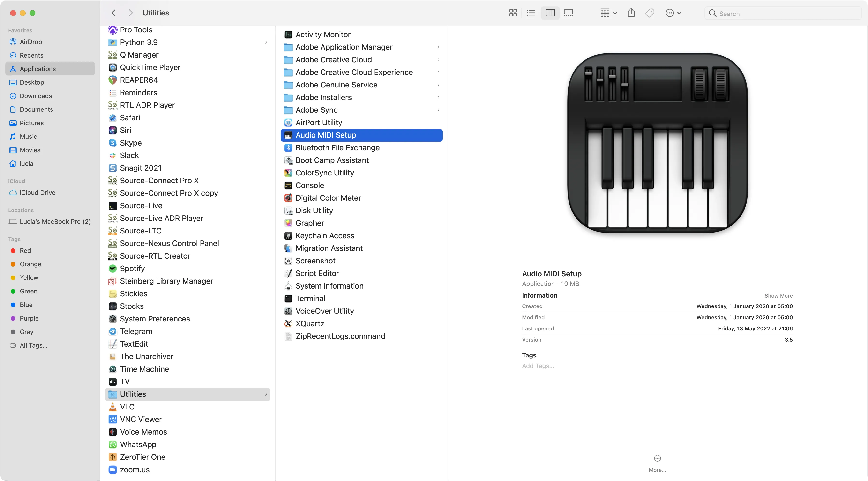Select the Spotify app icon

click(112, 269)
